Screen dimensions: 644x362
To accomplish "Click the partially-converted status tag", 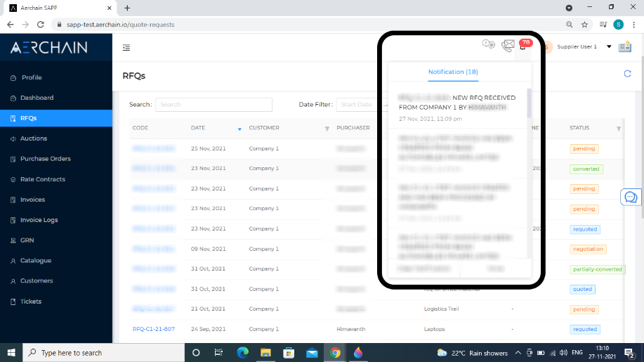I will click(x=597, y=269).
